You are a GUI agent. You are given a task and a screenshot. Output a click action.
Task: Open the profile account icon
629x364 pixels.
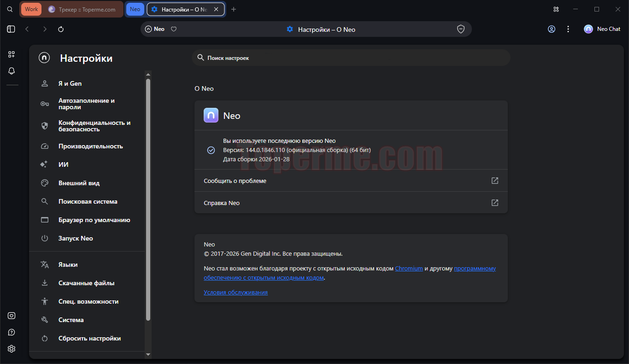(552, 29)
